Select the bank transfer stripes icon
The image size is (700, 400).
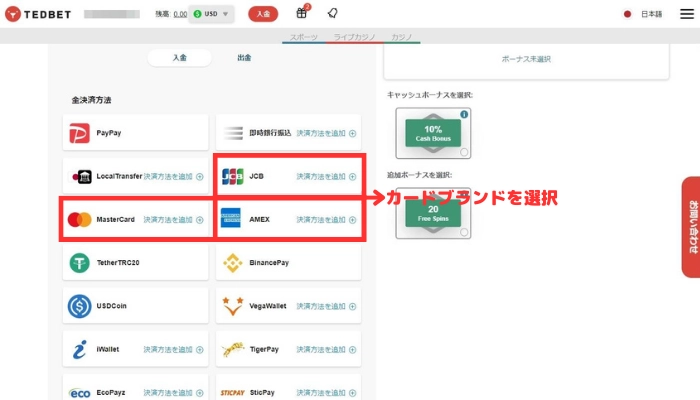coord(233,133)
